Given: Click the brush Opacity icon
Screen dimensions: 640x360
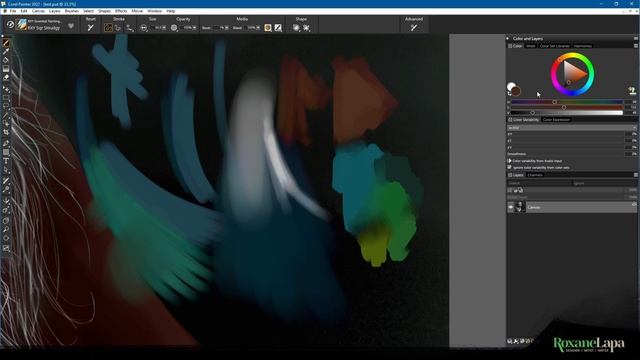Looking at the screenshot, I should [x=174, y=28].
